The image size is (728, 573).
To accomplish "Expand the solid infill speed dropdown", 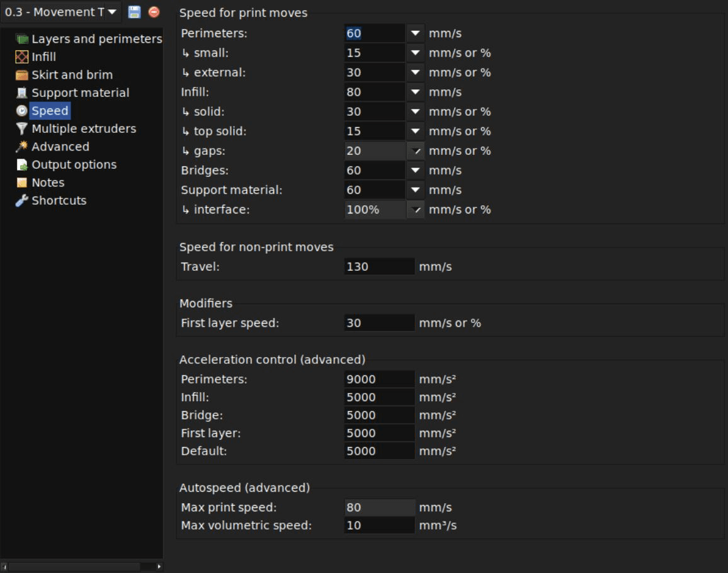I will point(415,111).
